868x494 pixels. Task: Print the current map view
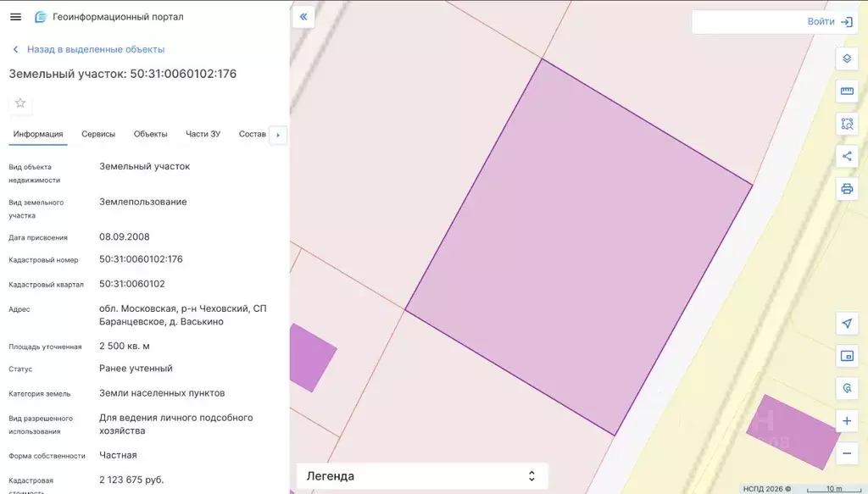pos(846,188)
